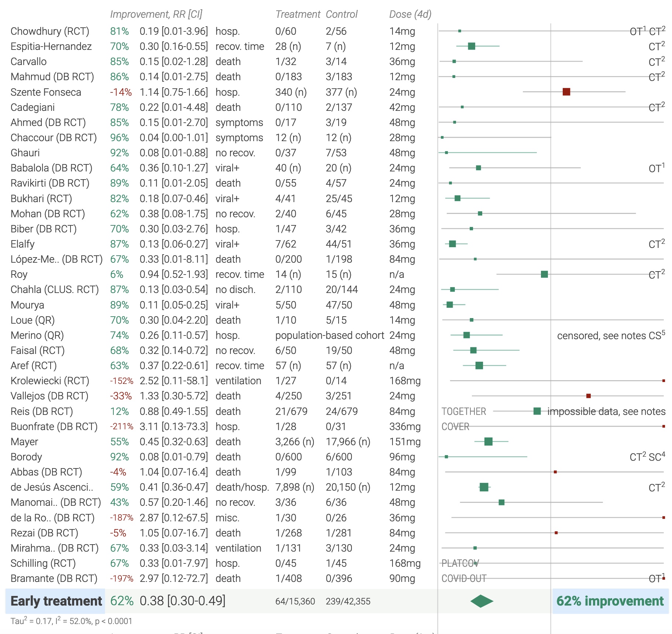Viewport: 672px width, 634px height.
Task: Click the Bramante (DB RCT) study name
Action: tap(54, 579)
